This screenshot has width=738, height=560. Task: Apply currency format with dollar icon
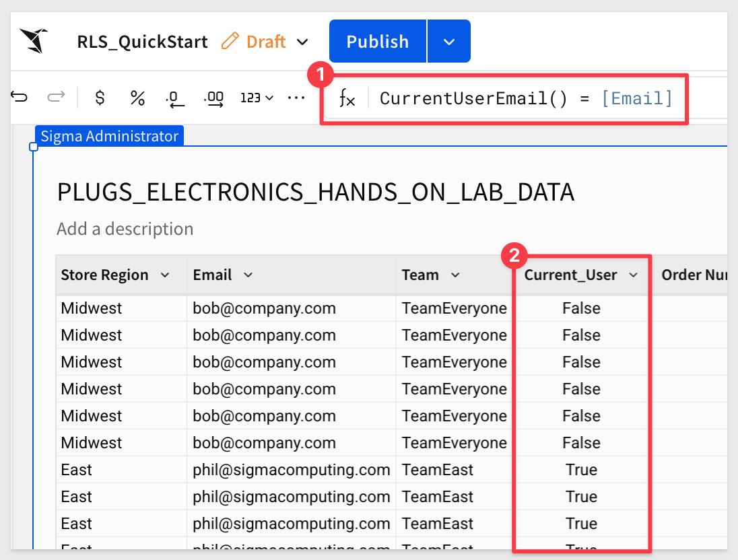click(x=100, y=98)
